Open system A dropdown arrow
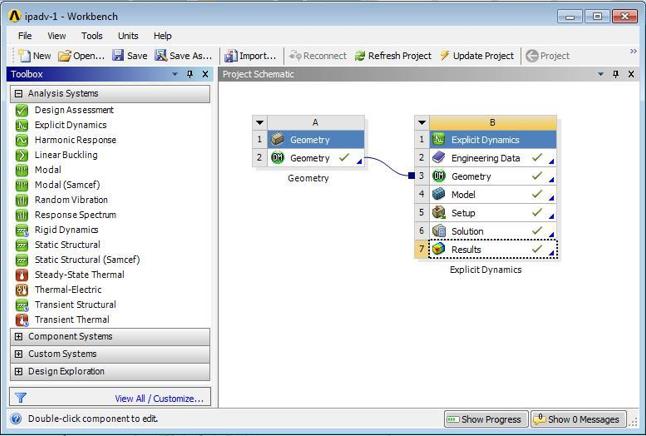The image size is (646, 436). pos(260,123)
